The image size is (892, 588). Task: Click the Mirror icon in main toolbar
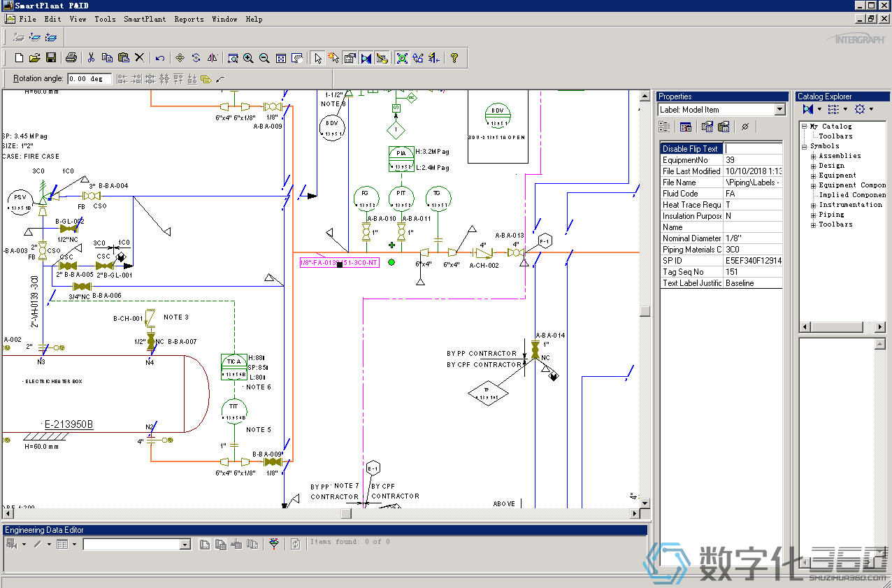click(x=213, y=58)
